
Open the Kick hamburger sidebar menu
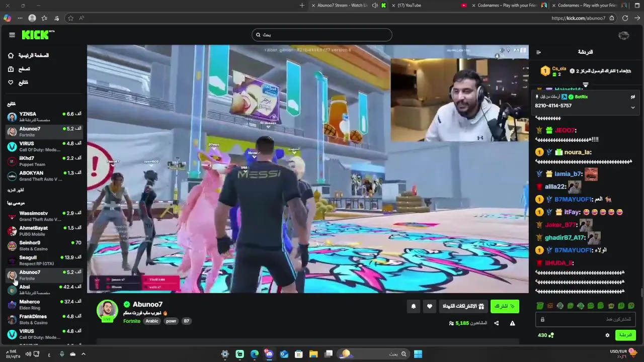(x=12, y=35)
